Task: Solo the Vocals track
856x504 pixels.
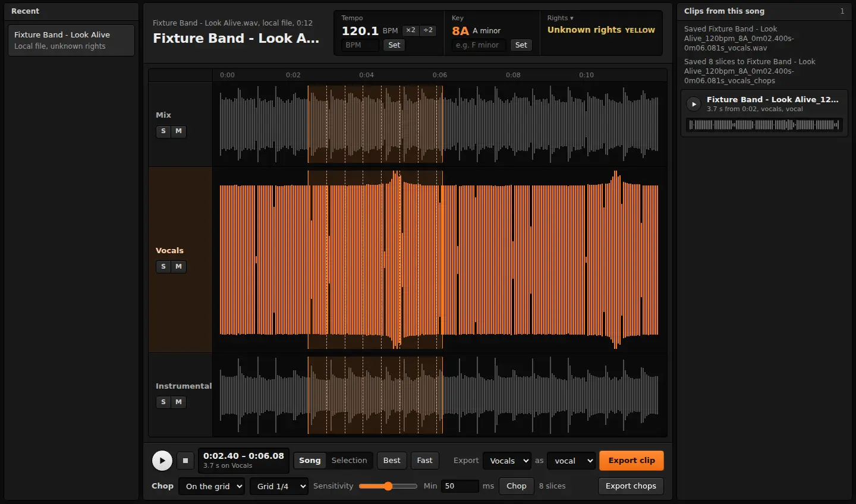Action: (163, 267)
